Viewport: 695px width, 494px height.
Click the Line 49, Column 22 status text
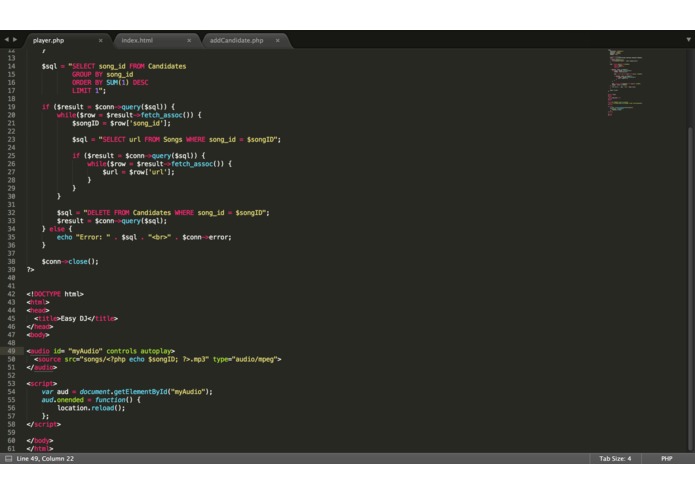point(45,459)
